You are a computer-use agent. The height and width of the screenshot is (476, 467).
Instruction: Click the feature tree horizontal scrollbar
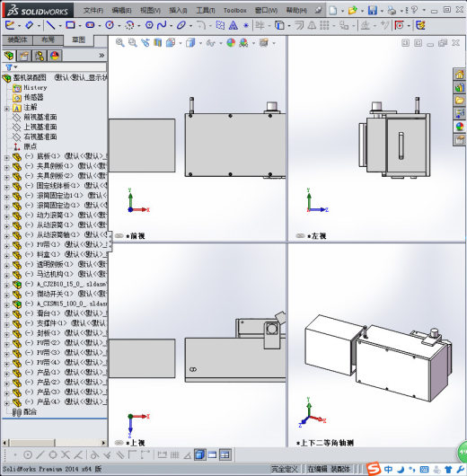click(55, 443)
